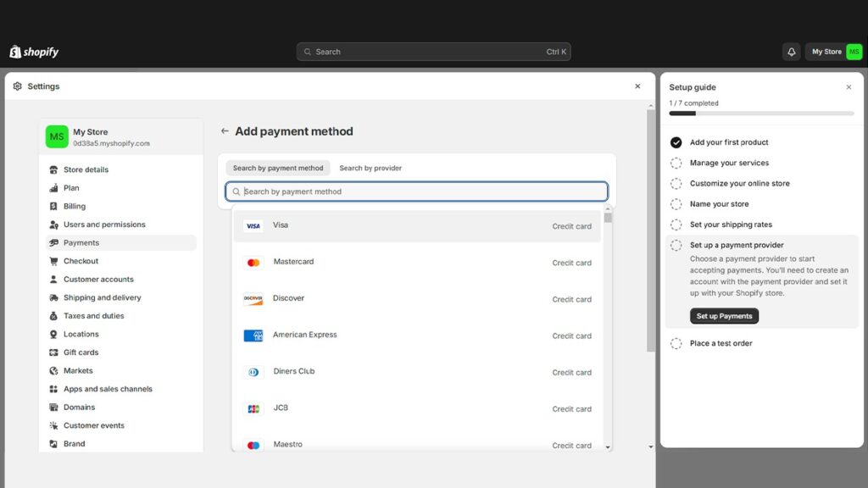868x488 pixels.
Task: Switch to Search by payment method tab
Action: tap(278, 168)
